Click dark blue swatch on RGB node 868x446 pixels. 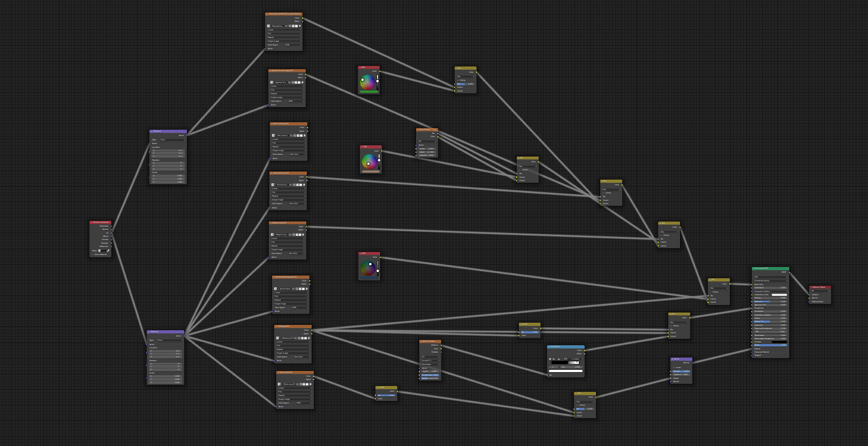click(x=368, y=278)
